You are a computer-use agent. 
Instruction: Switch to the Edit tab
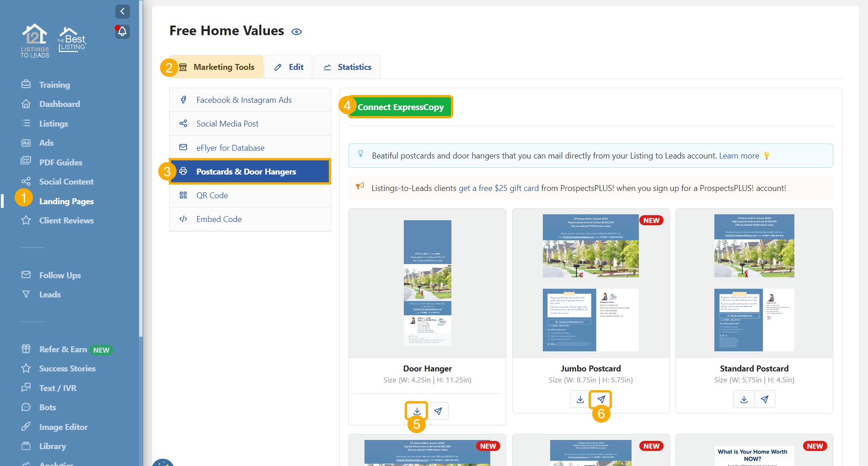[289, 67]
